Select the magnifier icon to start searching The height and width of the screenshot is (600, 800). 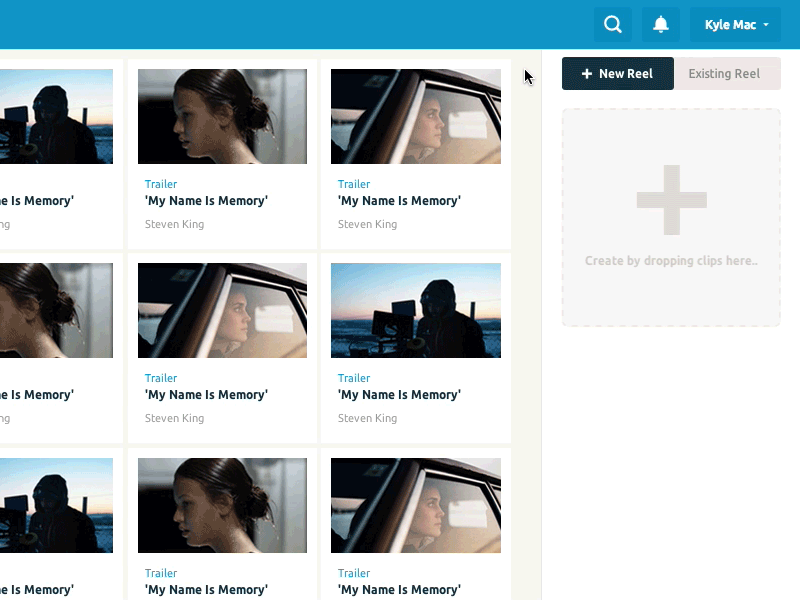(613, 24)
